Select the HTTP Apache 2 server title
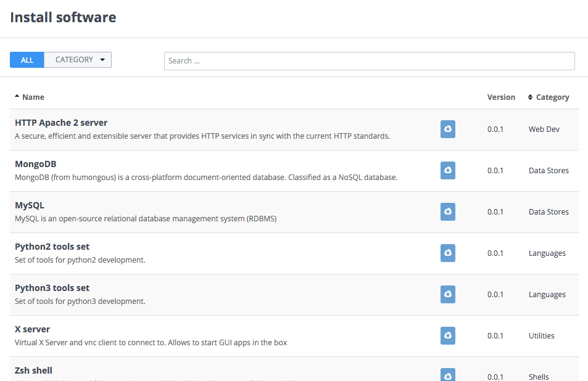This screenshot has width=588, height=381. [61, 123]
